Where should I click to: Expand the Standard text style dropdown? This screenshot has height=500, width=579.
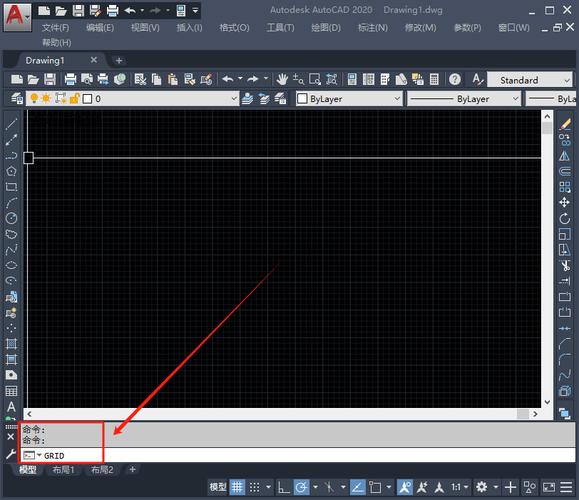[x=530, y=80]
